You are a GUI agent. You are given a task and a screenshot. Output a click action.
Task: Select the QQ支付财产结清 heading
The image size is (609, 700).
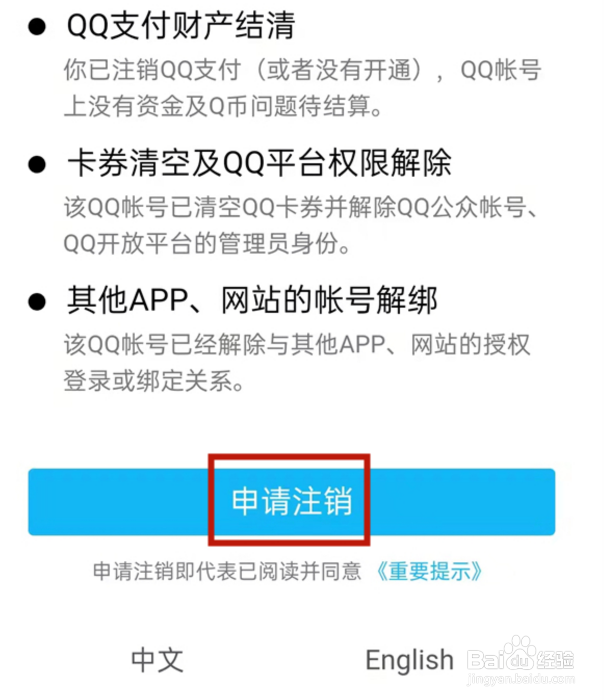click(x=181, y=25)
